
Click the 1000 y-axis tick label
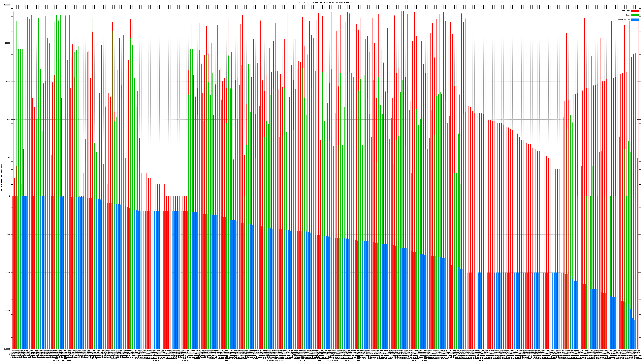click(x=8, y=81)
